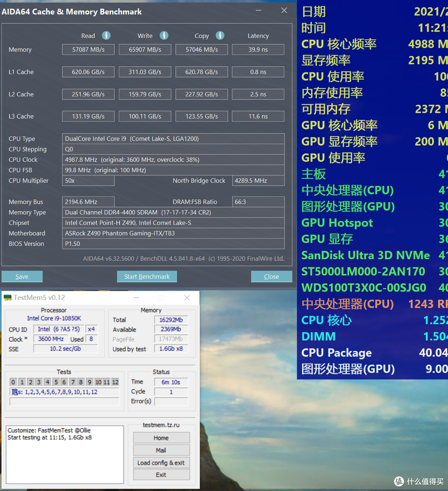Click DIMM voltage sensor row

click(x=375, y=336)
